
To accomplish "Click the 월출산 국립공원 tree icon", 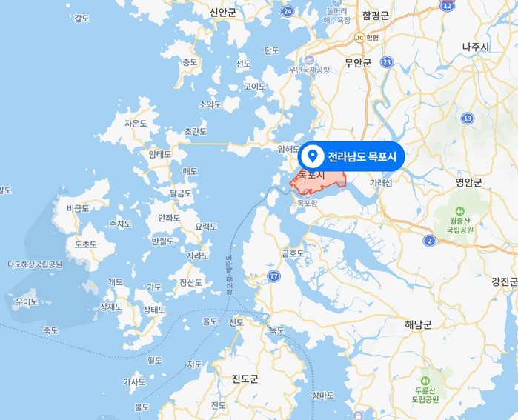I will [460, 211].
